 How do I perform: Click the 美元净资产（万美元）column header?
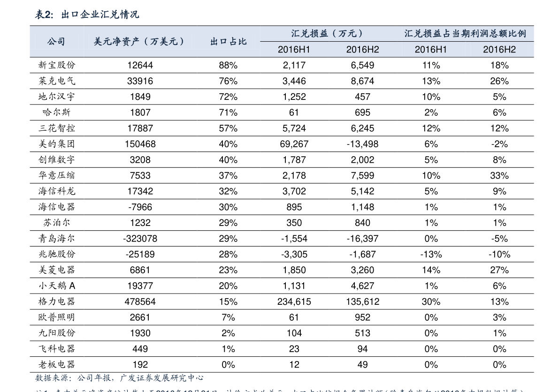click(x=140, y=42)
